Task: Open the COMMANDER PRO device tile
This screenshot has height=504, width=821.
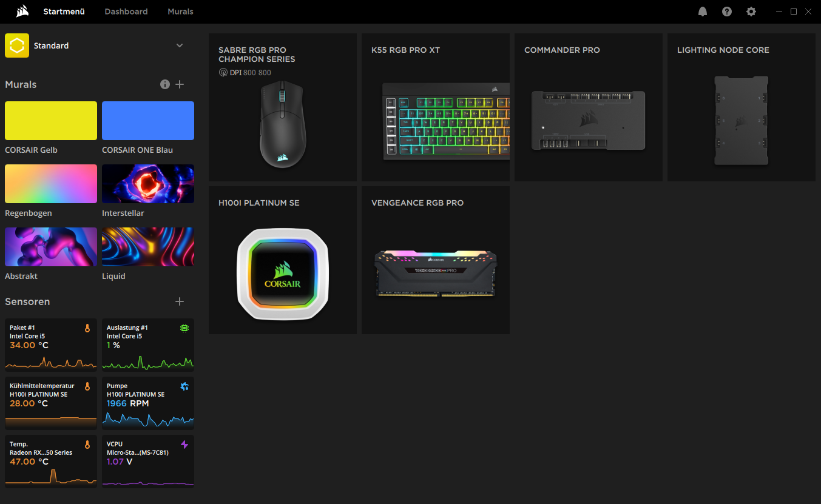Action: [x=589, y=107]
